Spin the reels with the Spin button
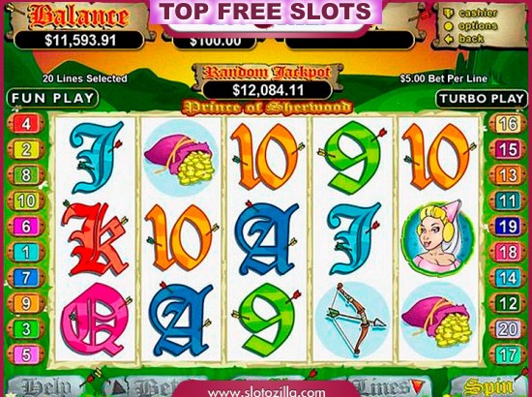Screen dimensions: 532x397 coord(488,386)
